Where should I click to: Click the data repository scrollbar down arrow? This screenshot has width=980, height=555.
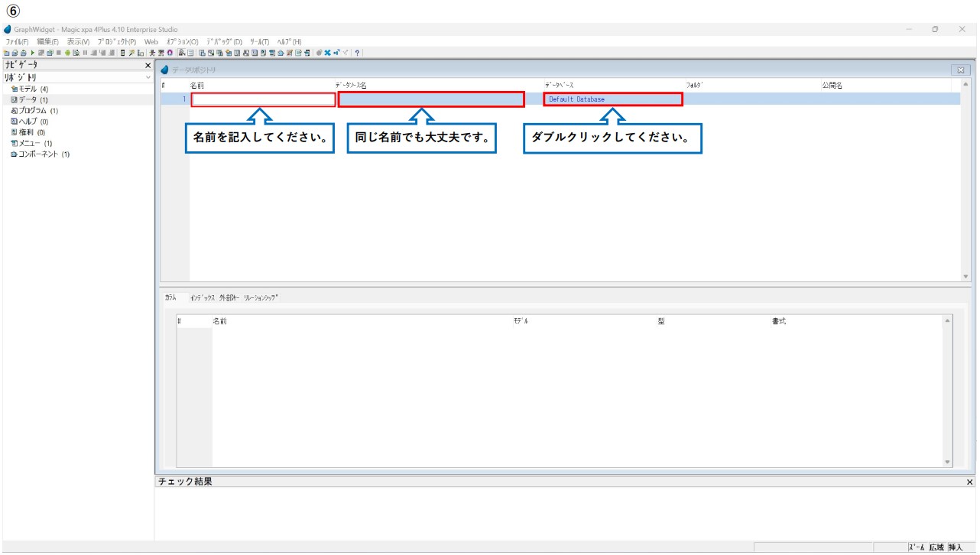click(965, 277)
